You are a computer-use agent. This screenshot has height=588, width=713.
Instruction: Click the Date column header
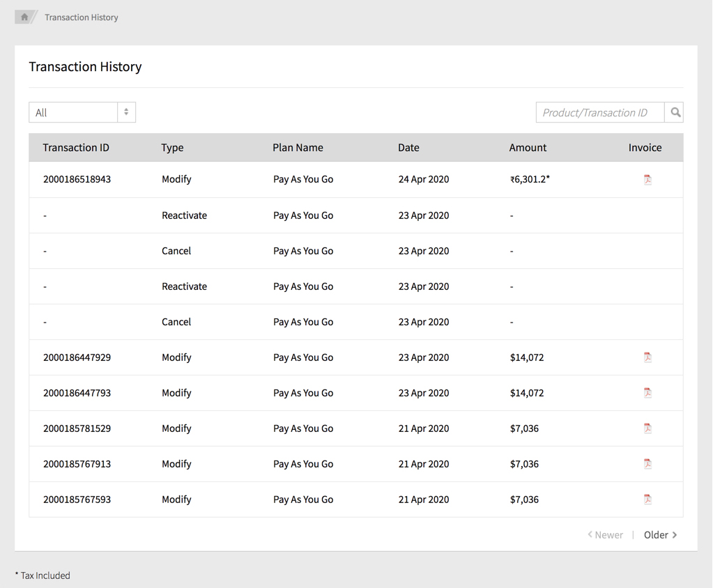point(408,147)
